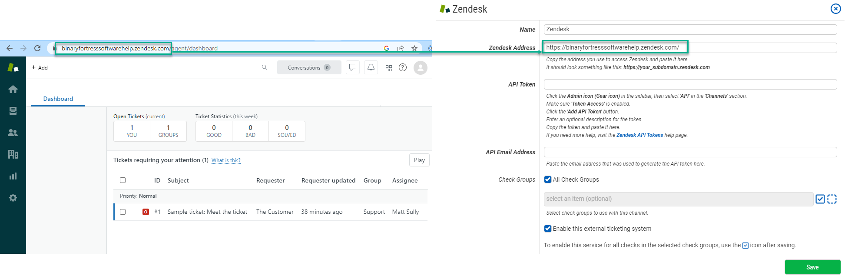Uncheck the All Check Groups checkbox
This screenshot has width=868, height=279.
548,179
